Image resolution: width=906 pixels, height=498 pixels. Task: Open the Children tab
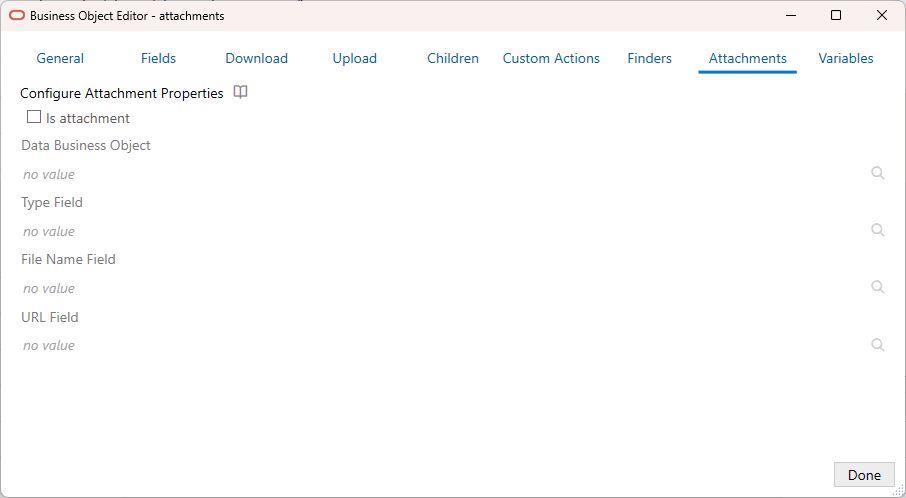(453, 58)
